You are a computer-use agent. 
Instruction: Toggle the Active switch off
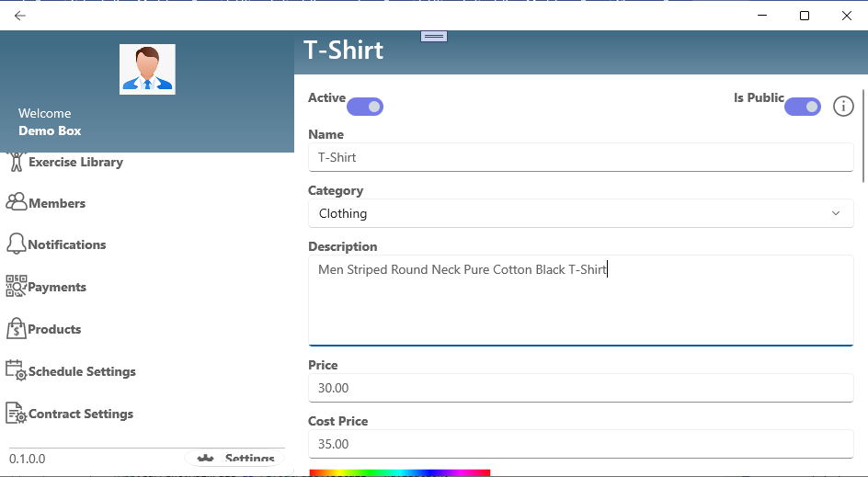[365, 107]
